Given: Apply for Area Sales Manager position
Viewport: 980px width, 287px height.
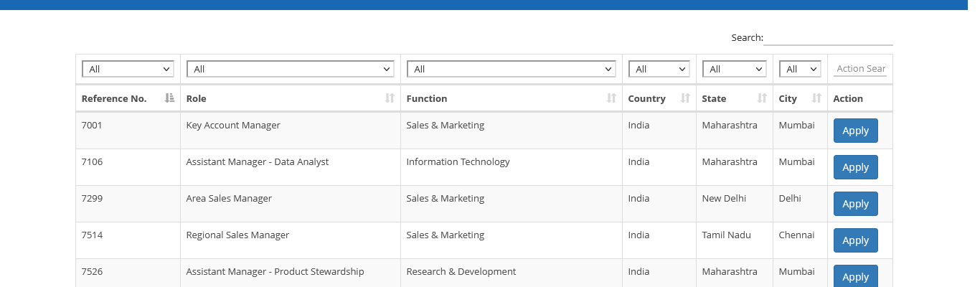Looking at the screenshot, I should click(x=855, y=204).
